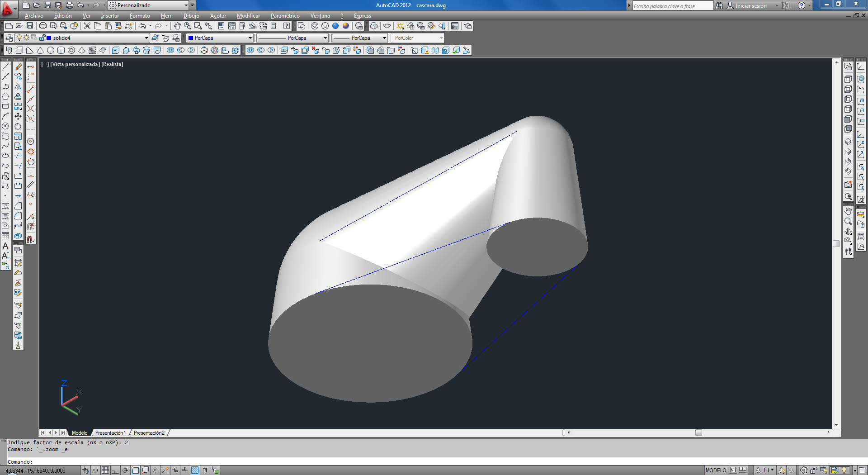Toggle Grid display in status bar
This screenshot has height=475, width=868.
pos(105,470)
